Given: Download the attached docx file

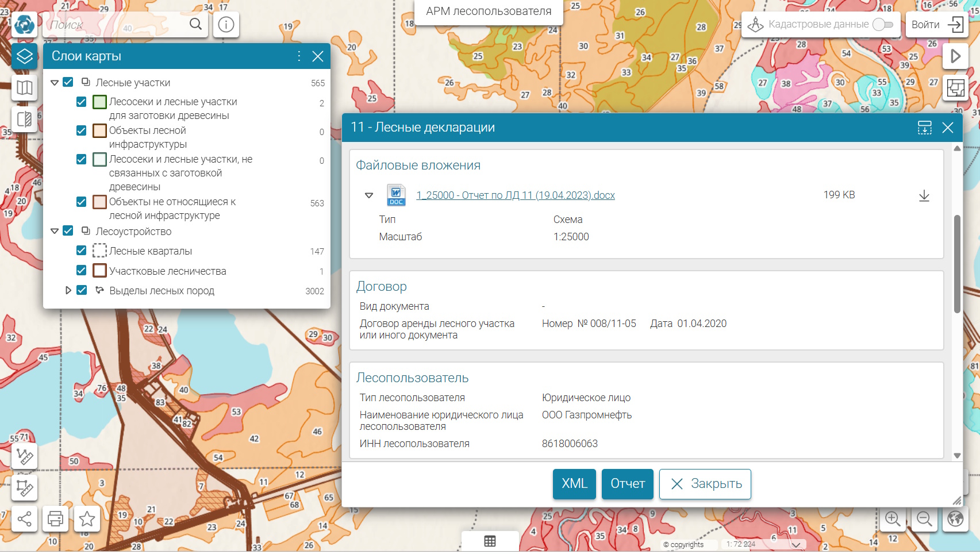Looking at the screenshot, I should pos(924,196).
